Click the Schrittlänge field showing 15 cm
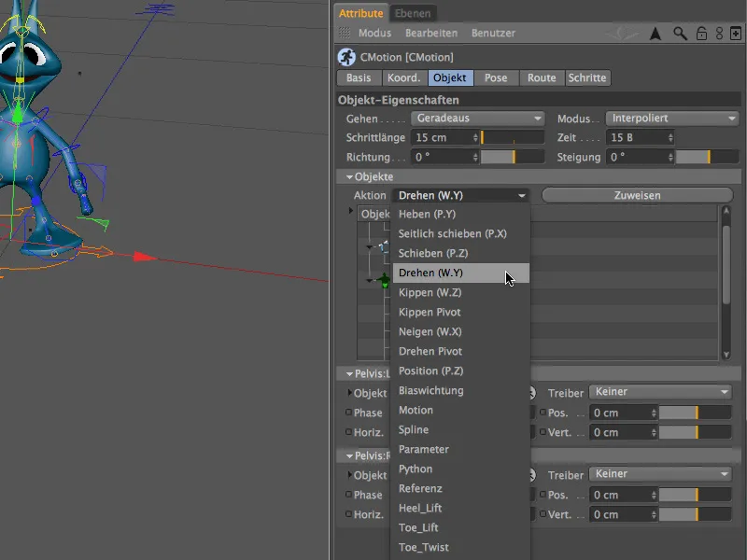 (445, 137)
